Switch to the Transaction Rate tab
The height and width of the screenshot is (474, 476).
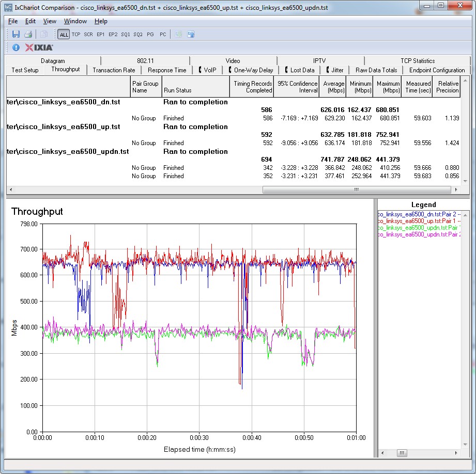(114, 70)
